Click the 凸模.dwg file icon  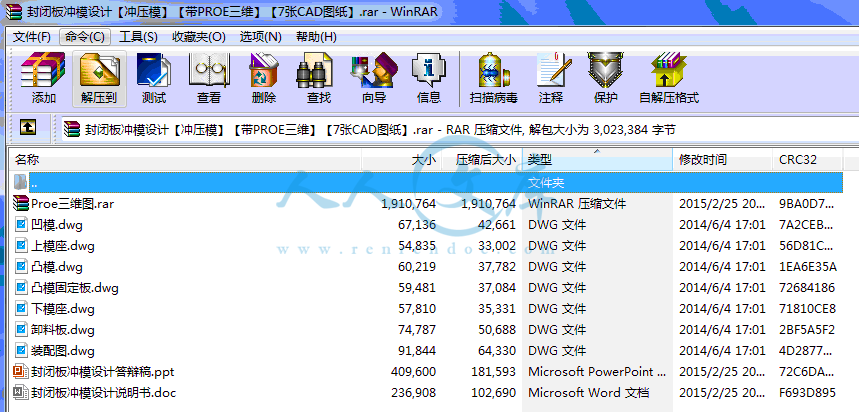(21, 267)
